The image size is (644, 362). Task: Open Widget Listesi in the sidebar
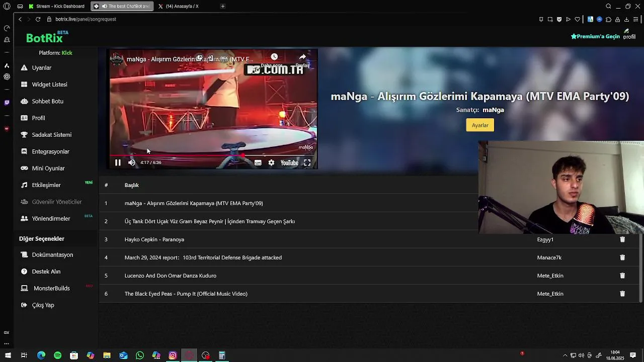click(49, 84)
